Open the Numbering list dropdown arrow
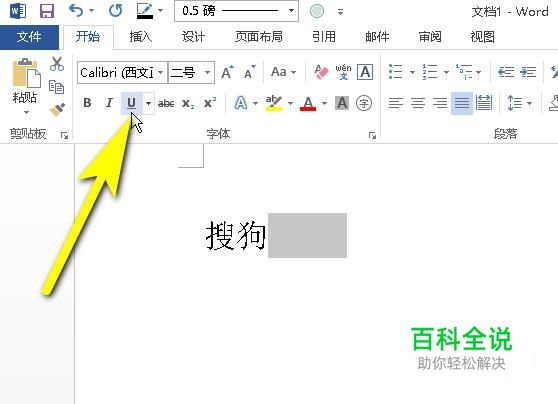558x404 pixels. [446, 72]
